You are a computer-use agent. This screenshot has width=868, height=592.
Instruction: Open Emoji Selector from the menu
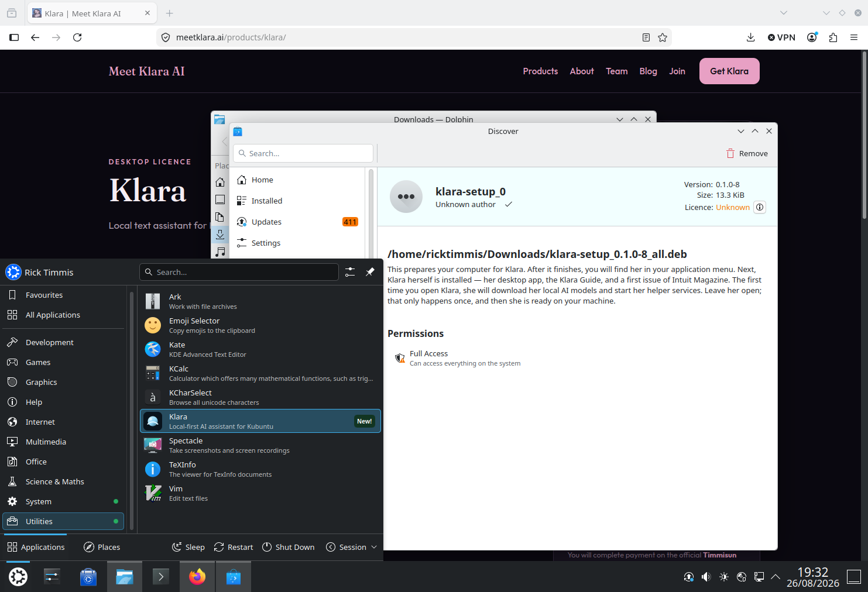pyautogui.click(x=260, y=325)
